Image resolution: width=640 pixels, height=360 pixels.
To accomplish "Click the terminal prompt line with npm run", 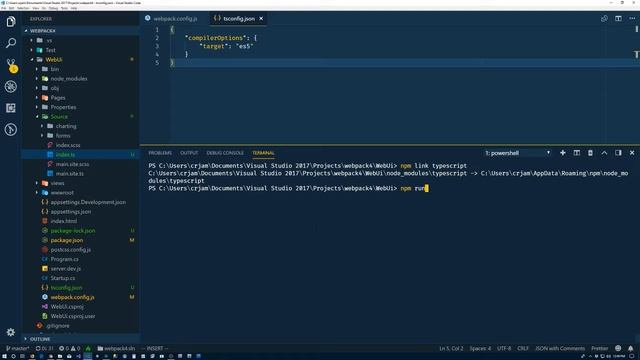I will coord(288,188).
